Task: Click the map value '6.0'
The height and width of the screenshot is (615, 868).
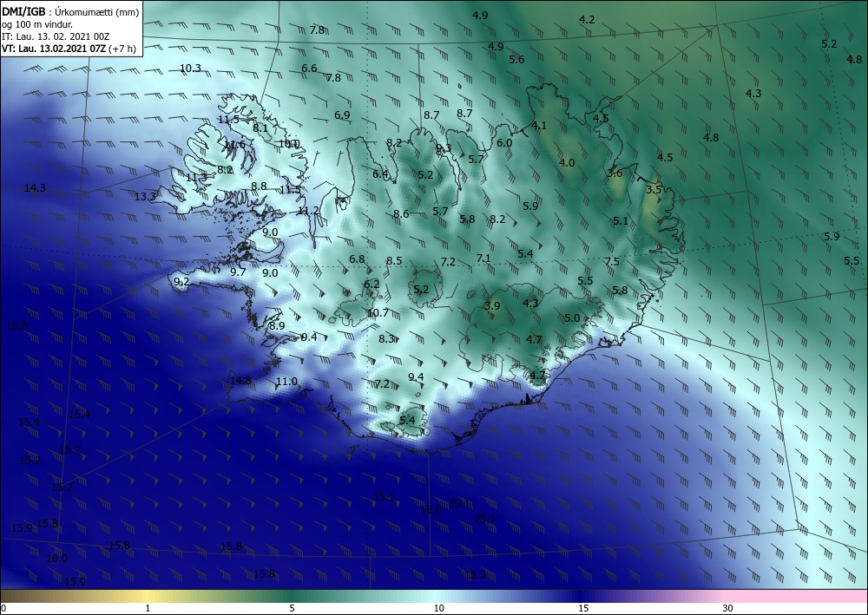Action: [x=504, y=142]
